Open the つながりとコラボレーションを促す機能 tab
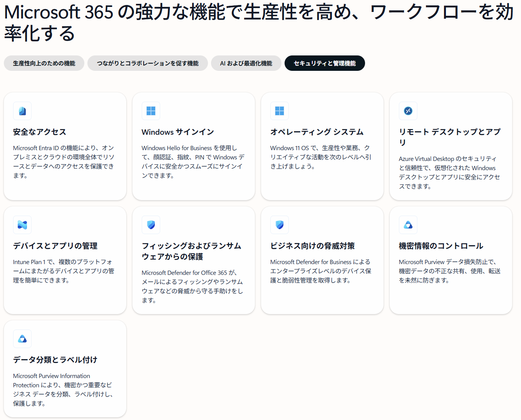 [x=147, y=63]
